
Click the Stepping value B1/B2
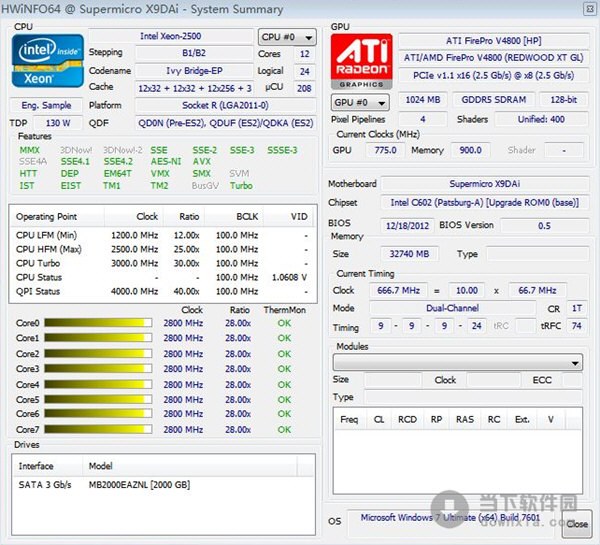194,53
